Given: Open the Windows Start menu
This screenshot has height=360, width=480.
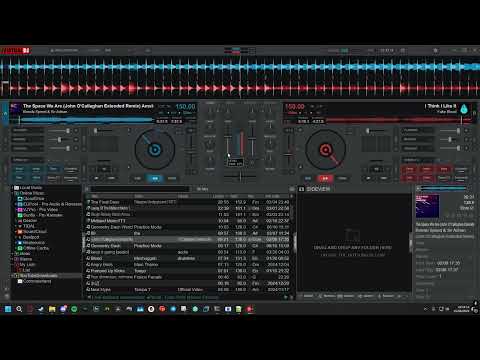Looking at the screenshot, I should pyautogui.click(x=8, y=309).
